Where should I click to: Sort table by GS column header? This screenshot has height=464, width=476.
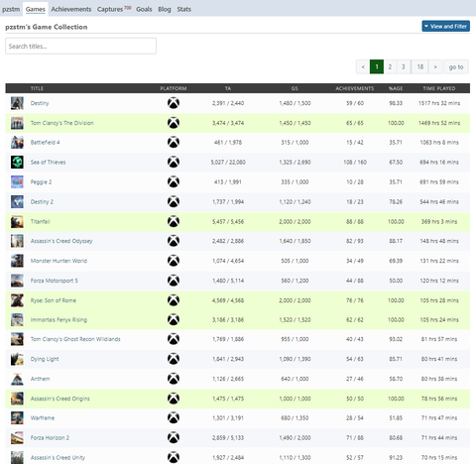click(295, 88)
